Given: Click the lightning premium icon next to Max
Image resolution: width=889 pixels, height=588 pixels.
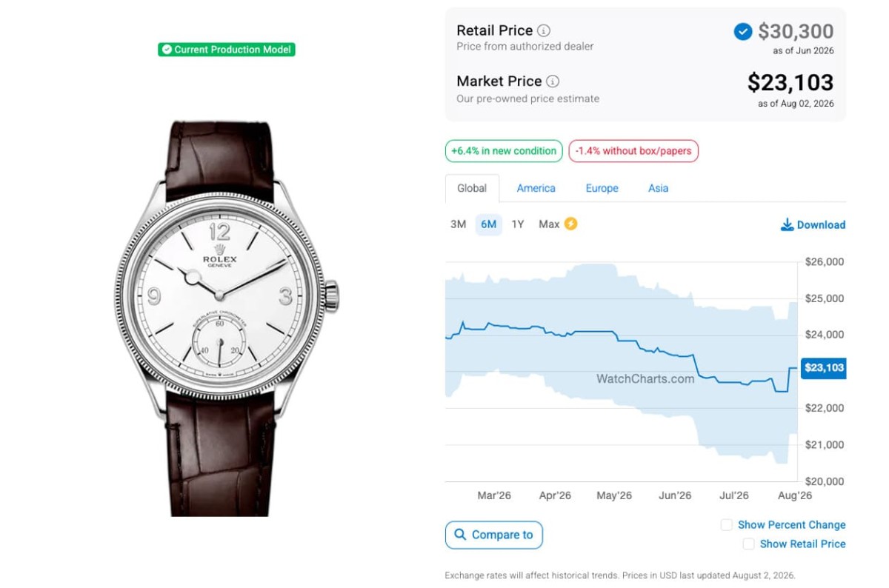Looking at the screenshot, I should [x=570, y=224].
